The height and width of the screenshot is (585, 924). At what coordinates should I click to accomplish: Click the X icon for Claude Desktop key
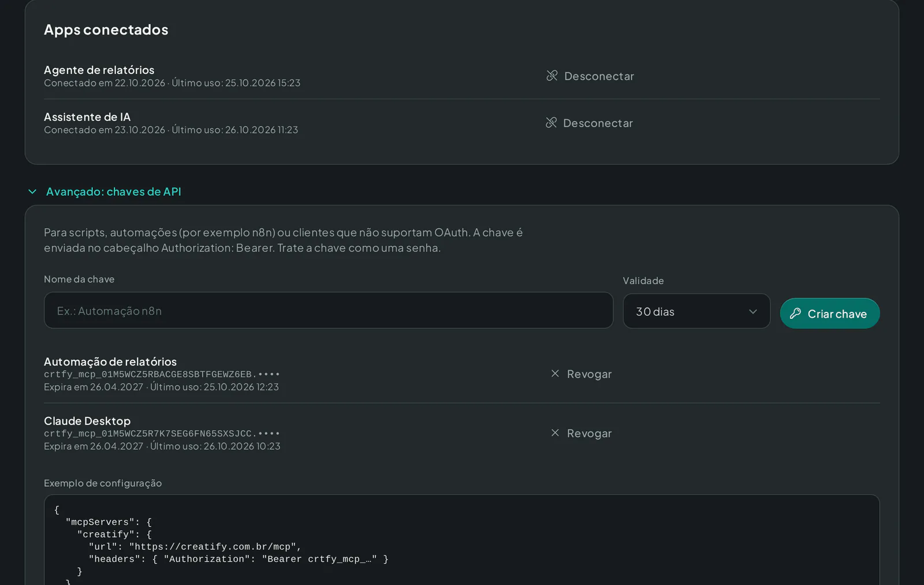coord(555,433)
